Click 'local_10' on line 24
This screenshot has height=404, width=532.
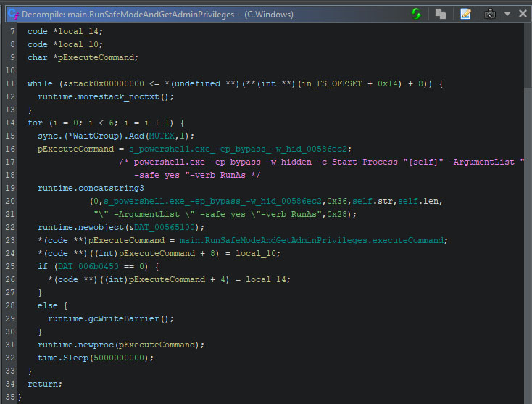click(x=255, y=254)
